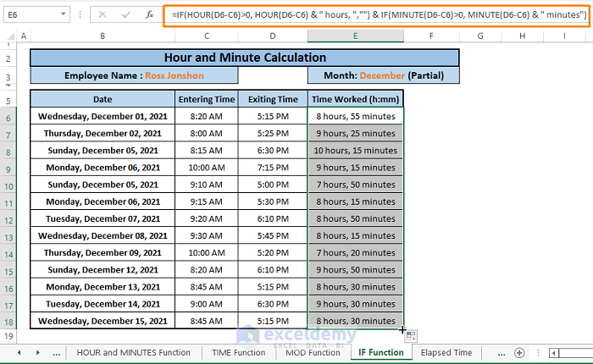Click the 'Time Worked (h:mm)' heading cell
The image size is (593, 364).
click(x=356, y=99)
